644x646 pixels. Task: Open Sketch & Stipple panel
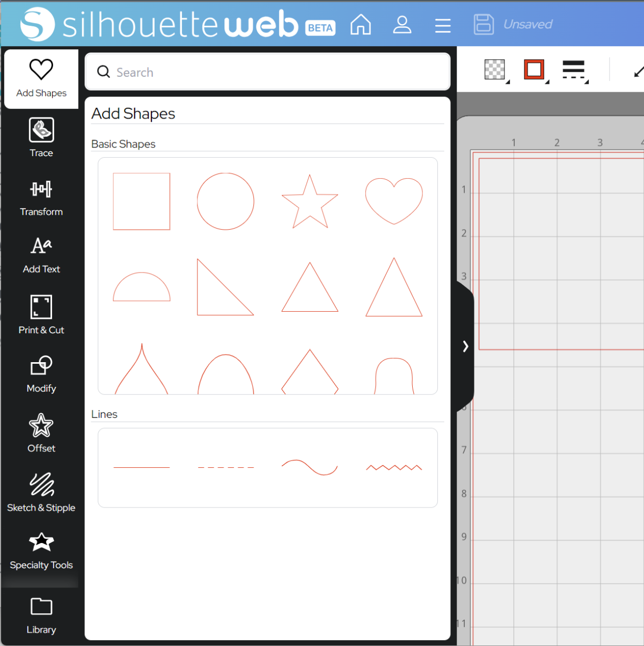pos(41,493)
